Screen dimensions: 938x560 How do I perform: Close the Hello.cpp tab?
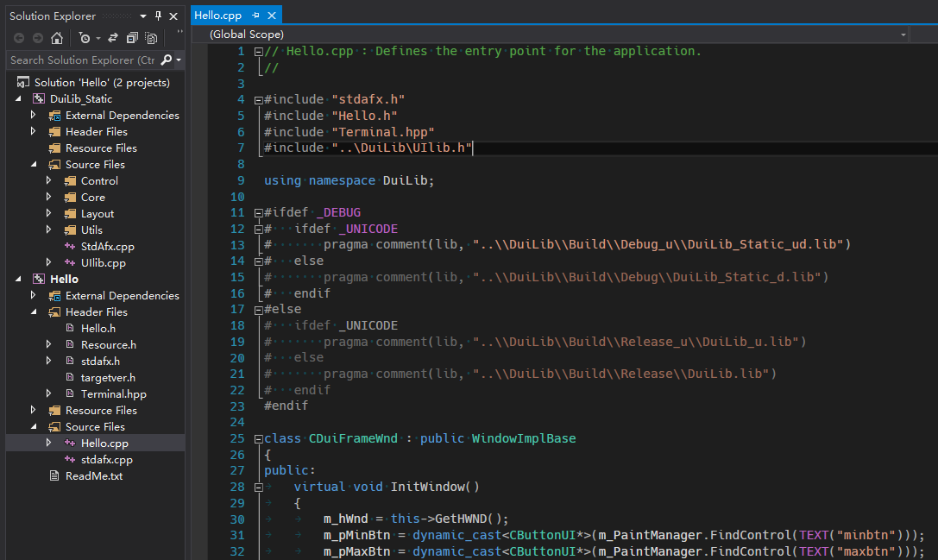pos(272,16)
